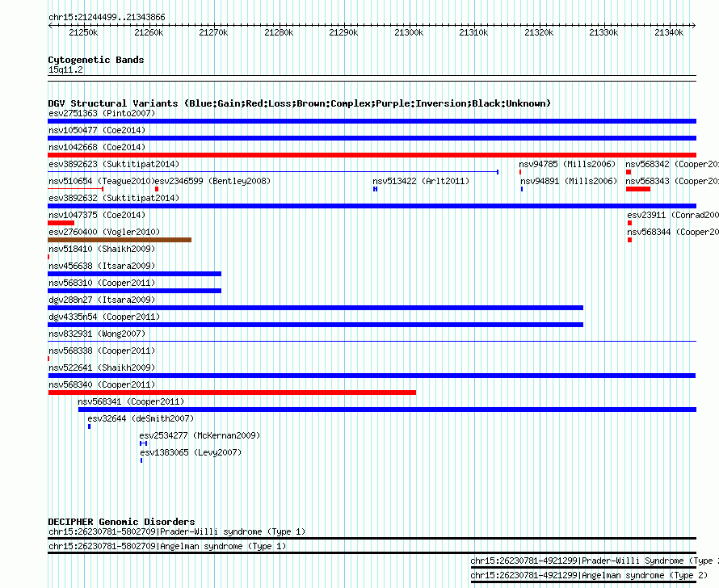Click the red loss bar under nsv568343

tap(638, 189)
